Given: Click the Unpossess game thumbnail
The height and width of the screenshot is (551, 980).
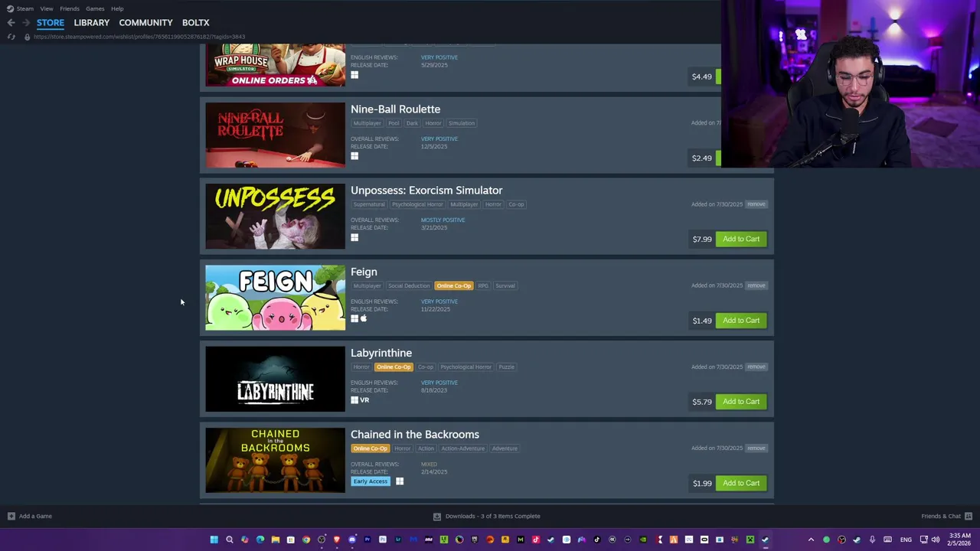Looking at the screenshot, I should point(275,217).
